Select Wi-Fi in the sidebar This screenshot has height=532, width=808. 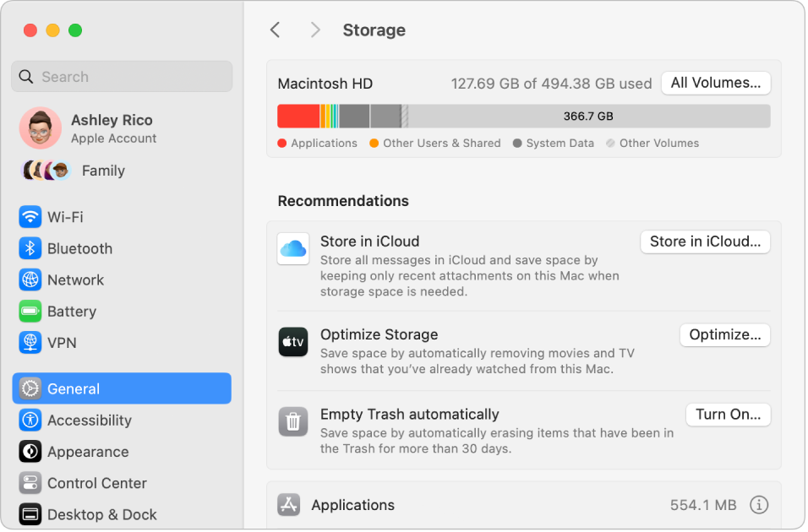61,217
